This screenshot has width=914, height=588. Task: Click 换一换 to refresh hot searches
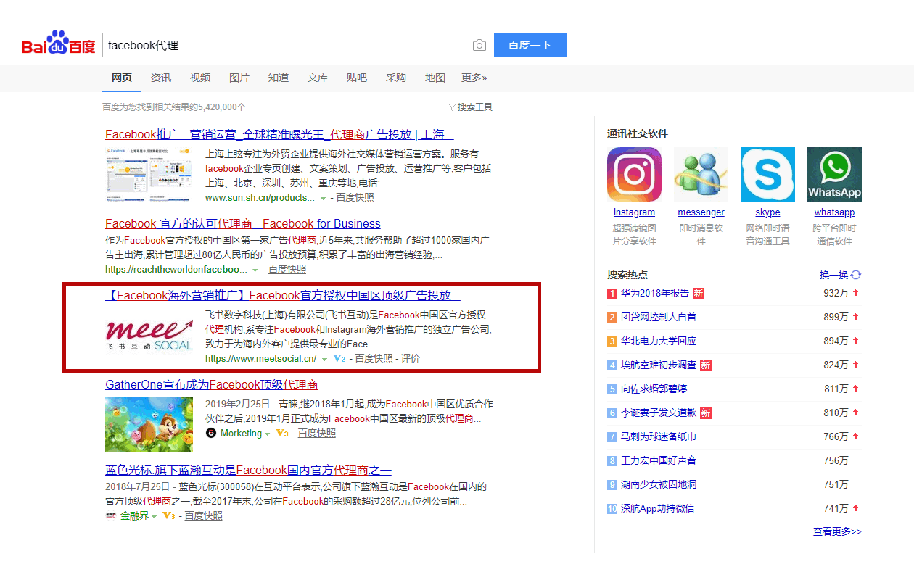pyautogui.click(x=834, y=275)
